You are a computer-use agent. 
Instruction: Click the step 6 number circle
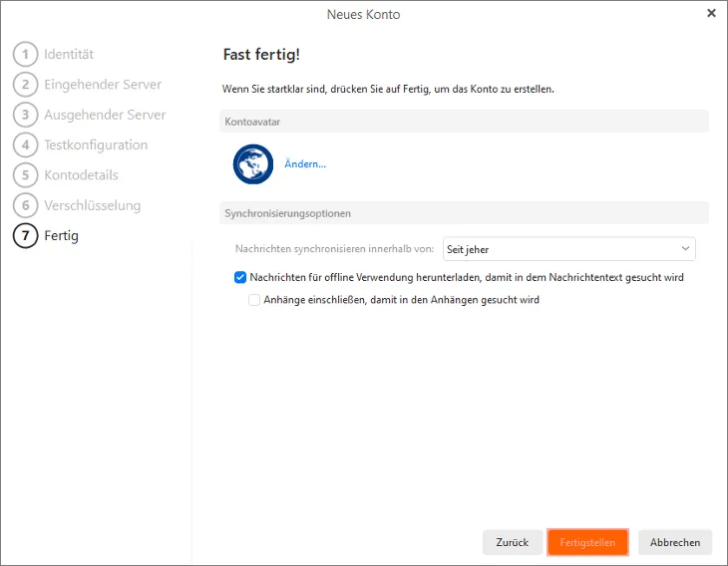[x=26, y=206]
